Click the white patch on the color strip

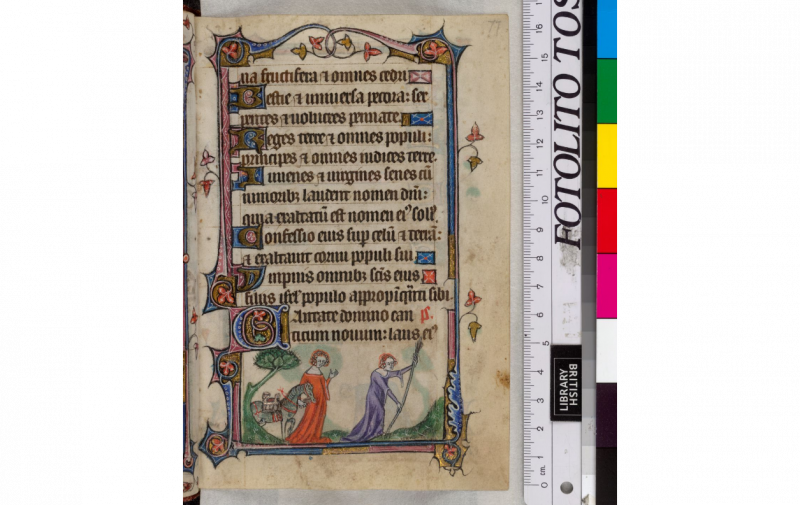(x=607, y=350)
